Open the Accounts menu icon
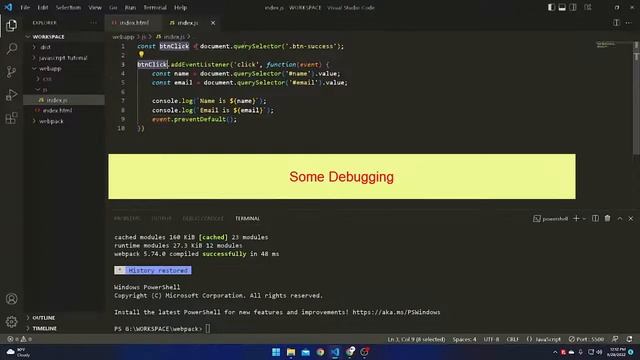 [x=11, y=299]
